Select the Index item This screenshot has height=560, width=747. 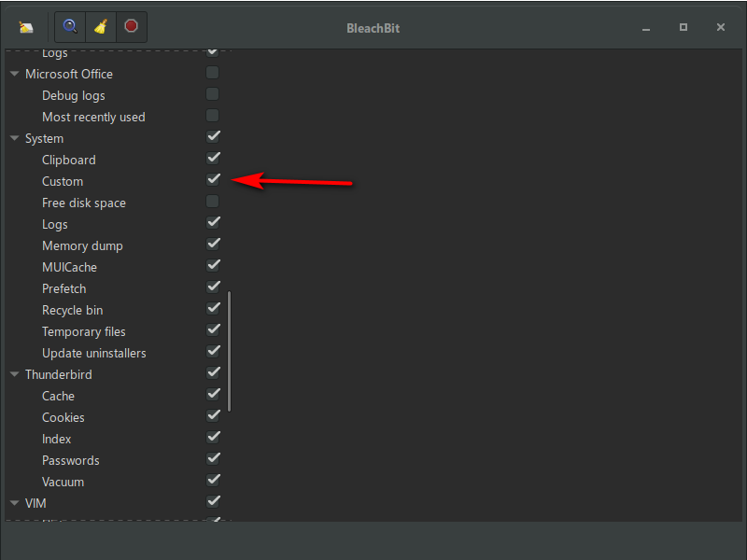tap(56, 439)
